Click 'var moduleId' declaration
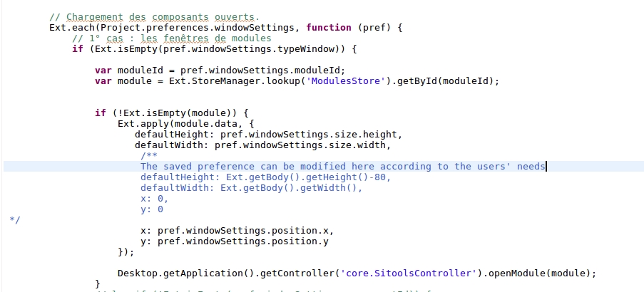Screen dimensions: 644x292 pos(129,71)
